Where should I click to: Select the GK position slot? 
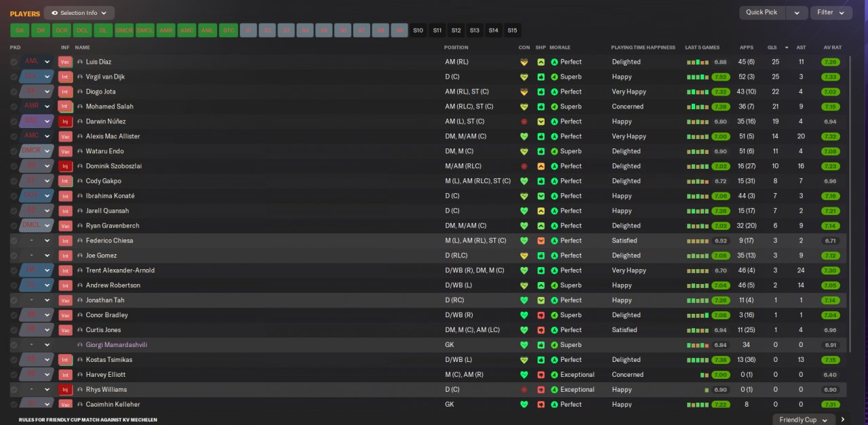(20, 31)
